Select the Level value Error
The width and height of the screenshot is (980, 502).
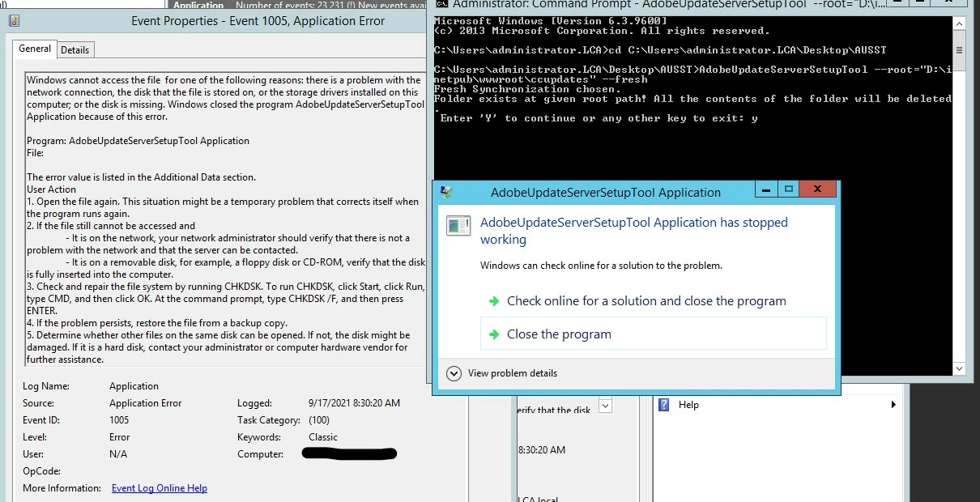pos(119,437)
